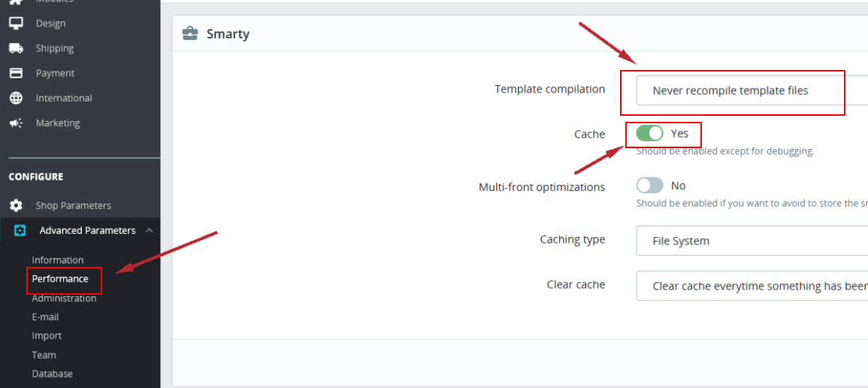Click the Payment credit card icon
The image size is (868, 388).
[16, 73]
